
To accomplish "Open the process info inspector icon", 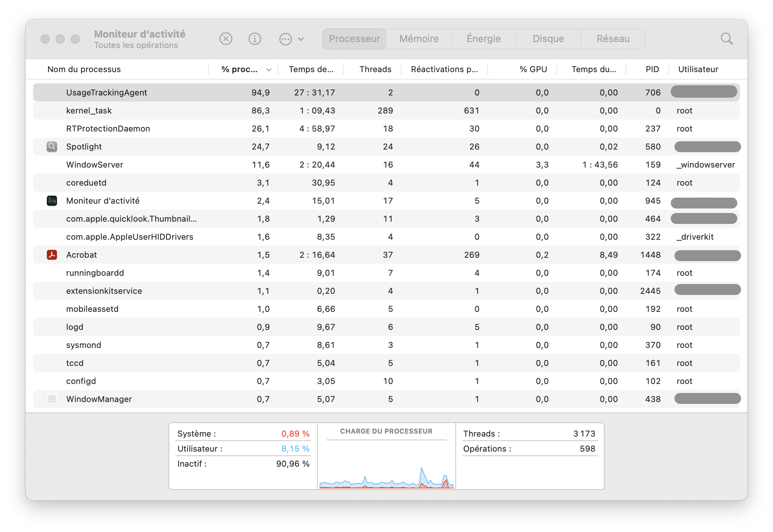I will point(255,39).
